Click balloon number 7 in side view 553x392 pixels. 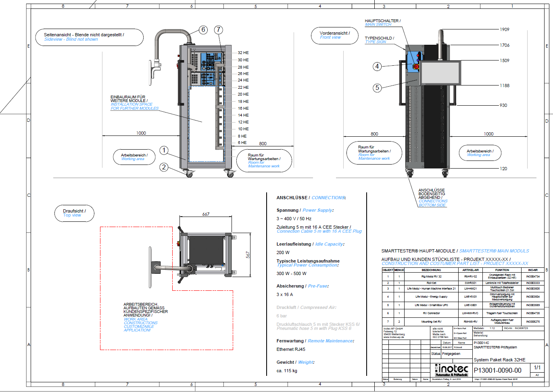(x=218, y=30)
